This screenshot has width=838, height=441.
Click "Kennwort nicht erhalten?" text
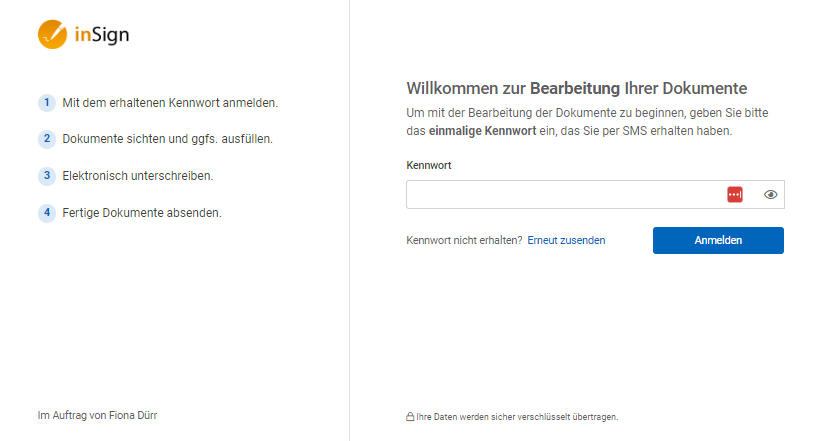coord(464,241)
